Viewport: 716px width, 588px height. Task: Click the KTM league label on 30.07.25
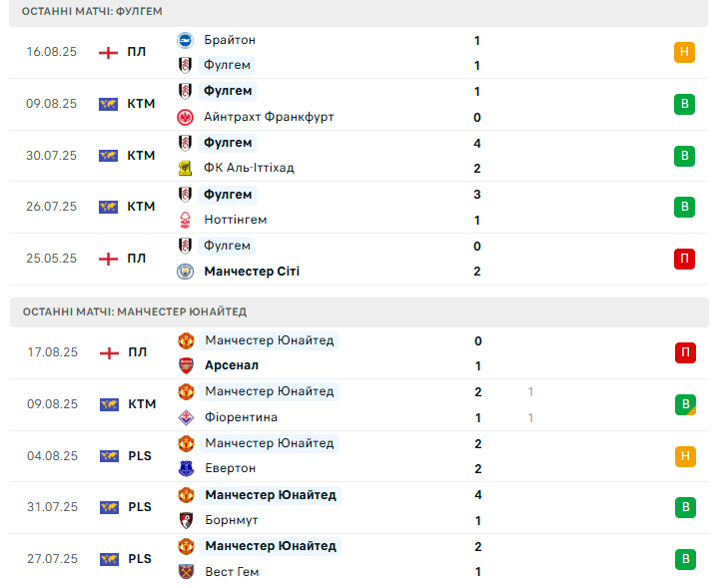(141, 156)
